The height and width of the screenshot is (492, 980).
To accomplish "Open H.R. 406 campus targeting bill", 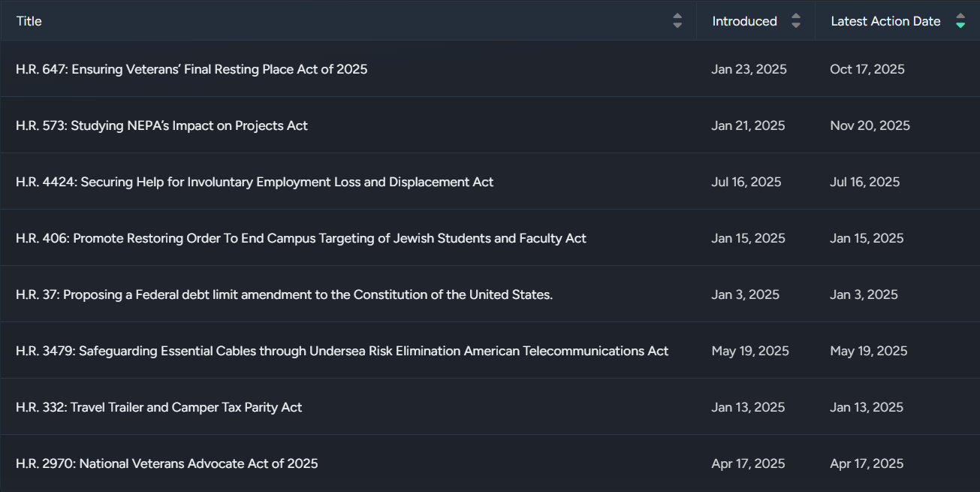I will click(301, 238).
